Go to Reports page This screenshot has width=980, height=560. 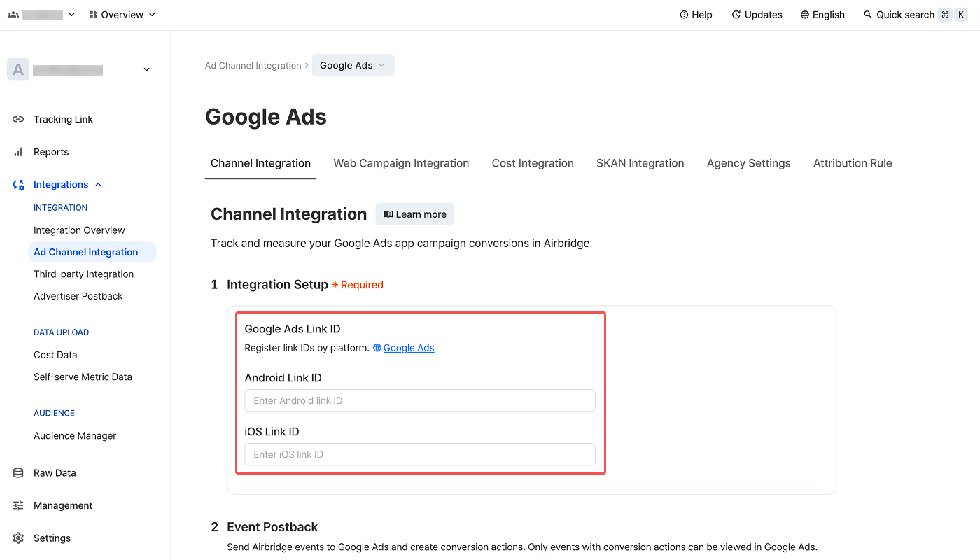(x=51, y=152)
